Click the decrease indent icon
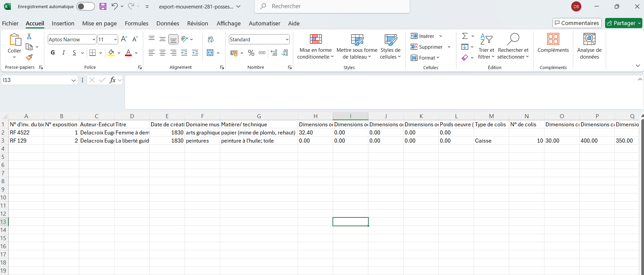 coord(184,52)
